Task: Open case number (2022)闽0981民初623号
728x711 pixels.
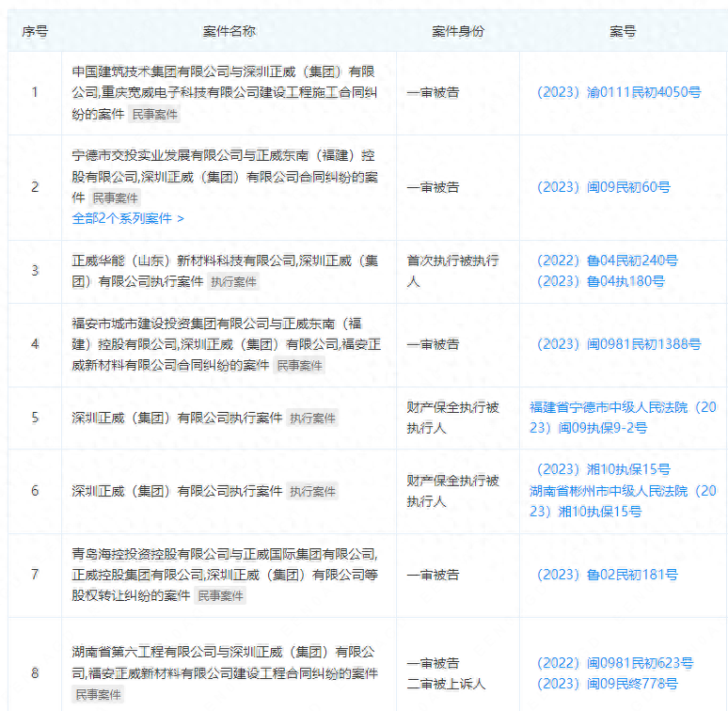Action: [615, 663]
